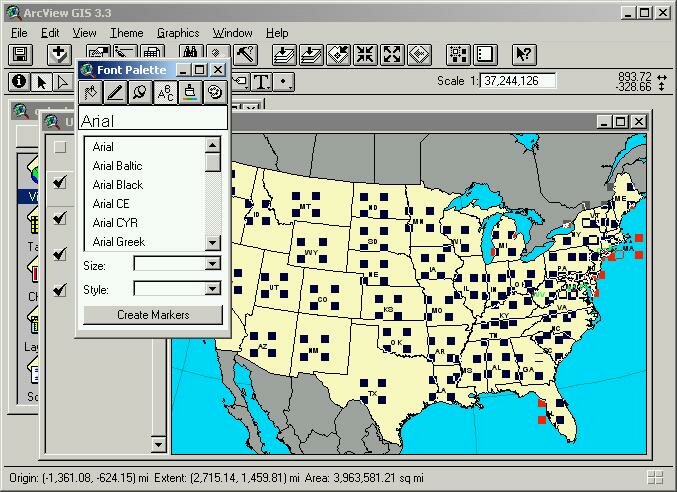Maximize the map view window
The width and height of the screenshot is (677, 492).
[x=620, y=122]
